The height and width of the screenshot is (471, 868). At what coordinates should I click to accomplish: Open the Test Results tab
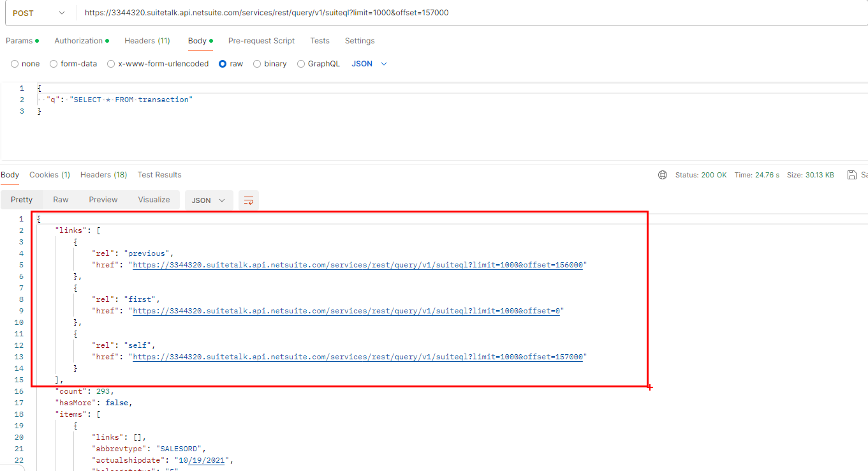click(x=159, y=175)
